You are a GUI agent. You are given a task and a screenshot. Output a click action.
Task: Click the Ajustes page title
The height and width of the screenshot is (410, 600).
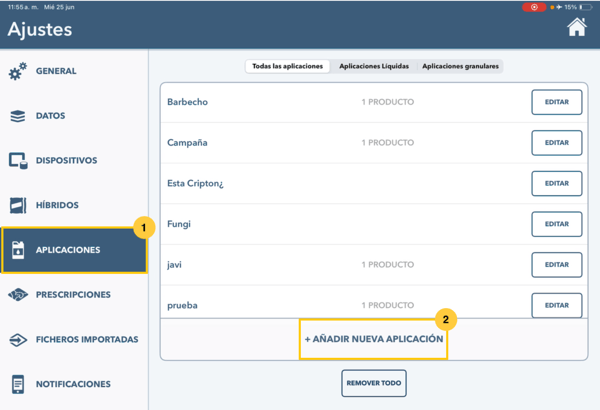(40, 29)
